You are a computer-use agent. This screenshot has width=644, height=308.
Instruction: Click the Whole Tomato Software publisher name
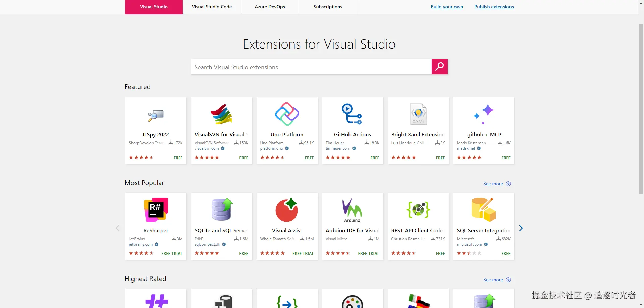(277, 239)
